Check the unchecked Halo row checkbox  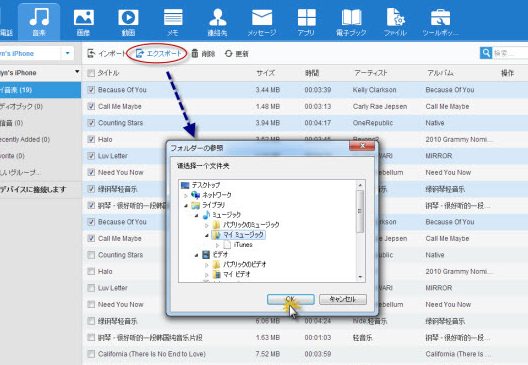pyautogui.click(x=91, y=271)
